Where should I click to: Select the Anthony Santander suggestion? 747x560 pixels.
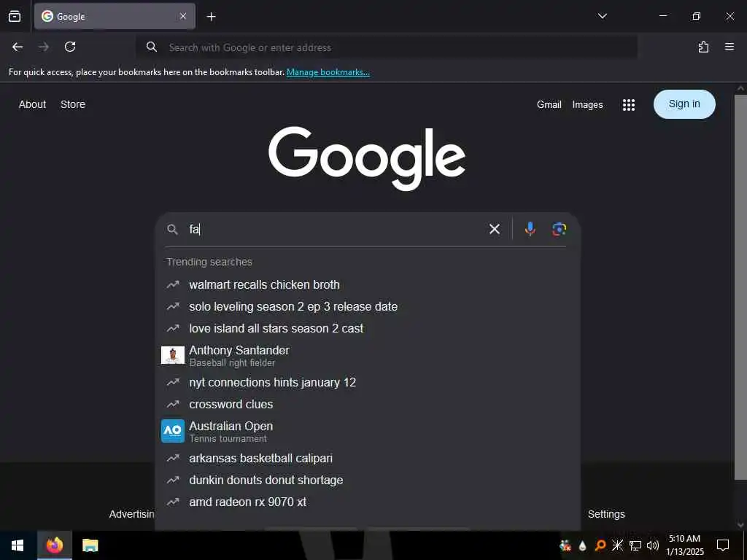pyautogui.click(x=368, y=356)
